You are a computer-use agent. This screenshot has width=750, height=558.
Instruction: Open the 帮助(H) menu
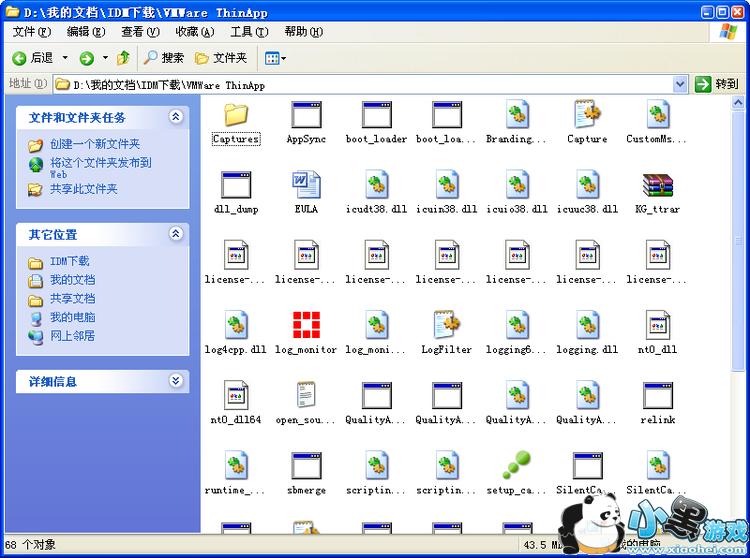(x=304, y=32)
